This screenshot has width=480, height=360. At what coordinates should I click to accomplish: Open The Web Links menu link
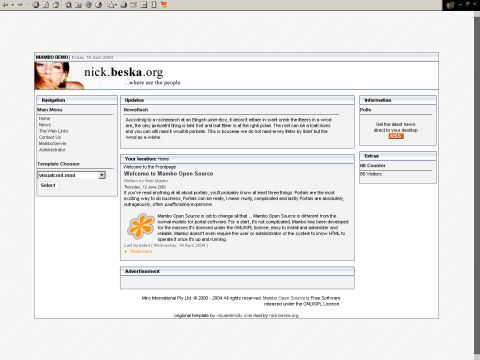coord(53,131)
